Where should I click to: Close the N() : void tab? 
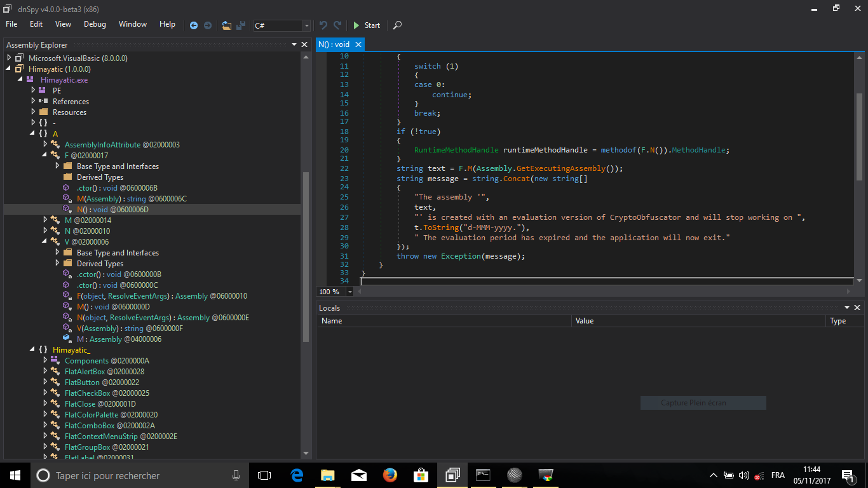pos(358,44)
